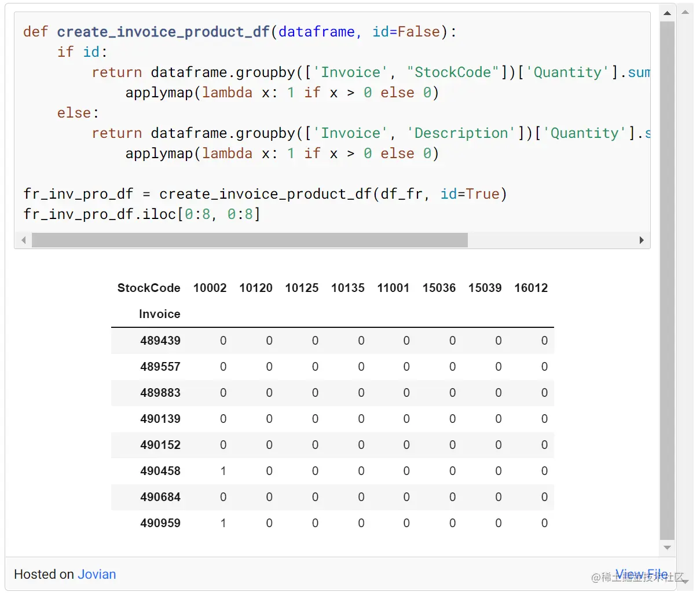Click the value 1 in row 490458
This screenshot has width=700, height=599.
(223, 471)
